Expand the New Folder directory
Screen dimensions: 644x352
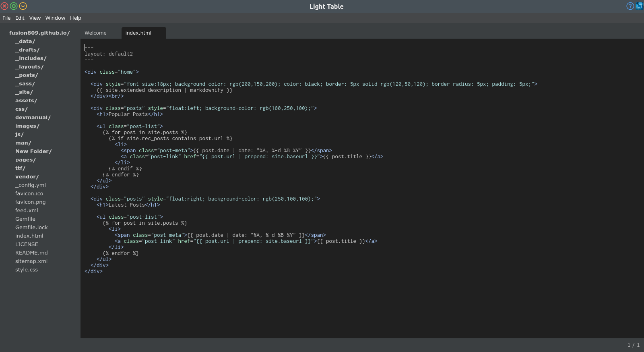click(33, 151)
